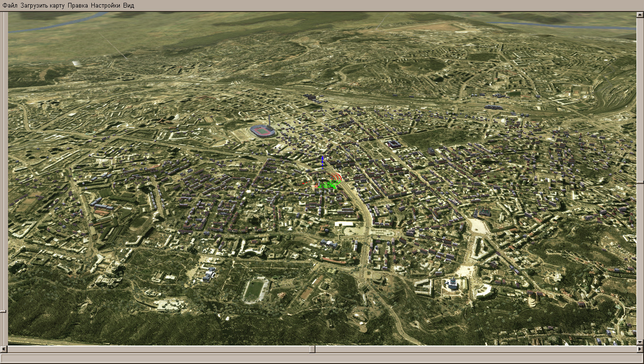This screenshot has height=364, width=644.
Task: Click the horizontal scrollbar's left arrow
Action: pos(4,349)
